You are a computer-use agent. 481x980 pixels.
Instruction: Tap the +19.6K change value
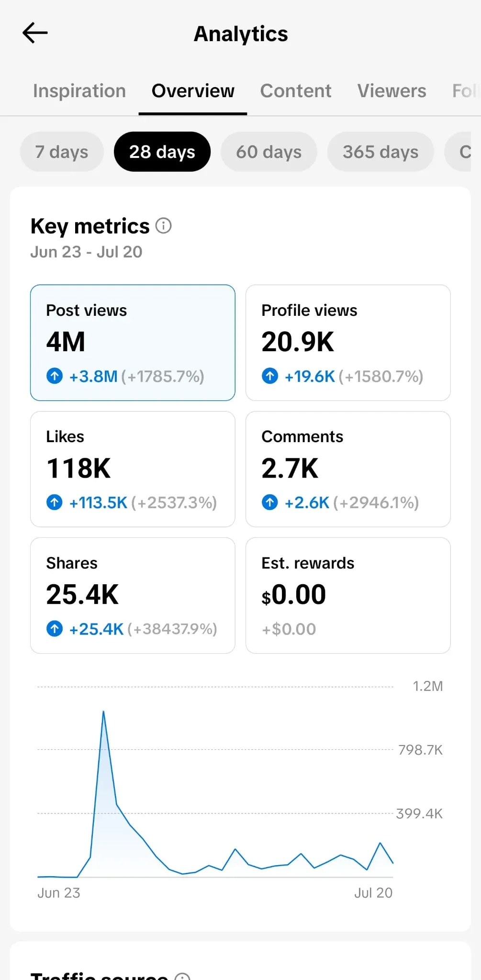(310, 376)
